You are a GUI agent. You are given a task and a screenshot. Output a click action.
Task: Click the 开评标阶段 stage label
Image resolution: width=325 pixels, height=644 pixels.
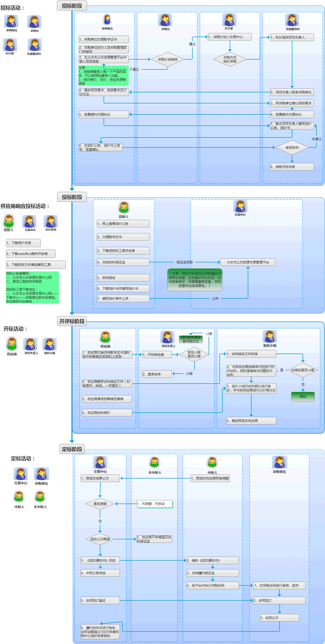72,321
